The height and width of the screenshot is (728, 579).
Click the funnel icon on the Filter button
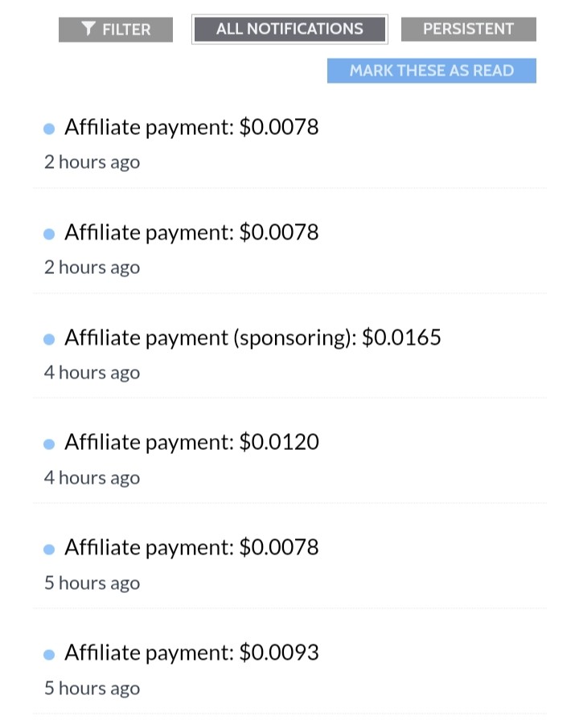(x=88, y=29)
